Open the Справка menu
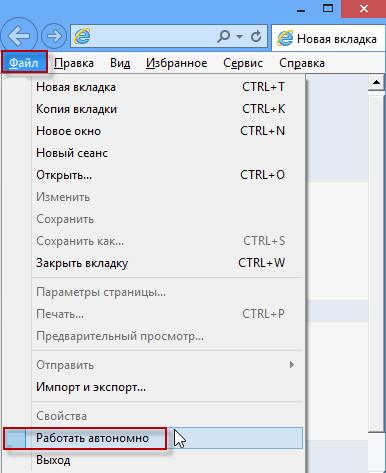Image resolution: width=386 pixels, height=473 pixels. (302, 63)
